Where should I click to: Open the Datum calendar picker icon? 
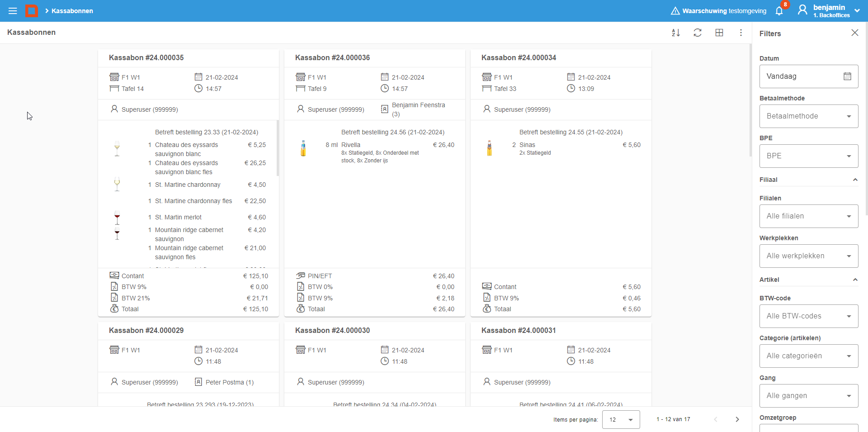point(847,76)
